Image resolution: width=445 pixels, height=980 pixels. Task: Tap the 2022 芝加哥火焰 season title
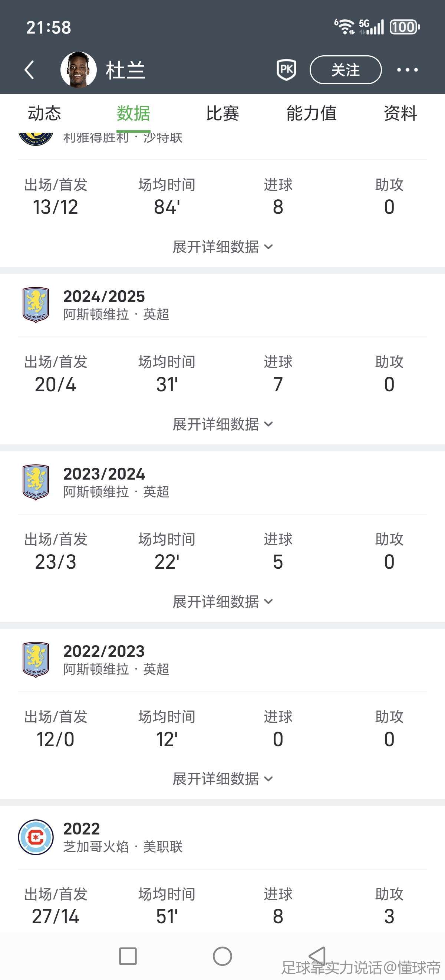click(x=81, y=829)
